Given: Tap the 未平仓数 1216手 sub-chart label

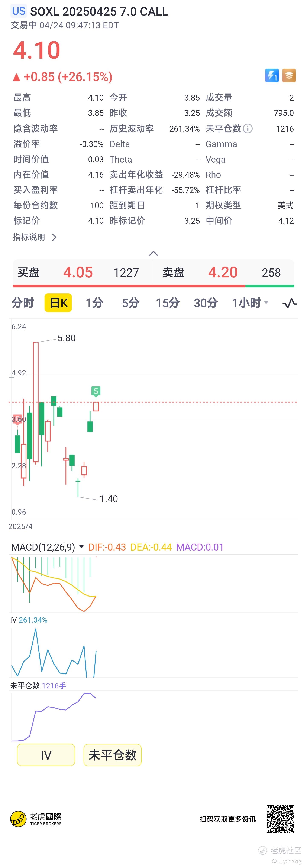Looking at the screenshot, I should [x=38, y=686].
